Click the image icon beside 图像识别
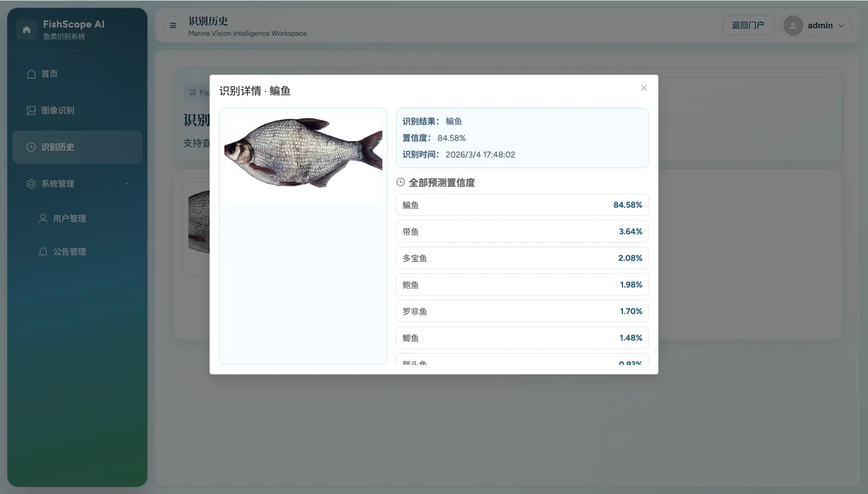 coord(31,110)
